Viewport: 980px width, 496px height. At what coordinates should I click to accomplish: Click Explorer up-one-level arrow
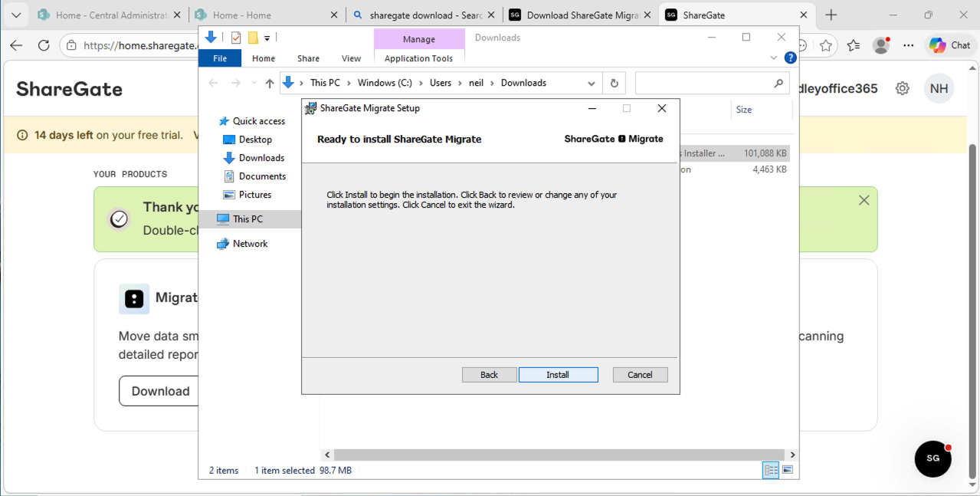269,83
